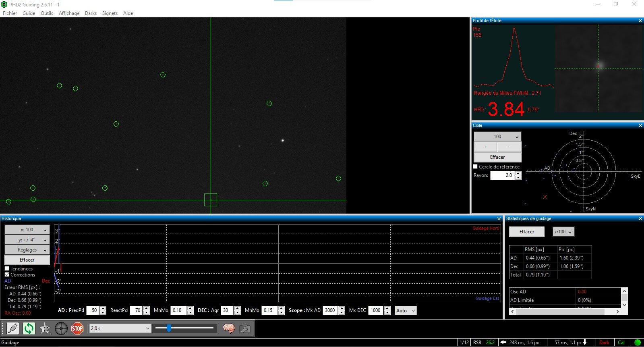Open the Statistiques x:100 dropdown

click(563, 232)
